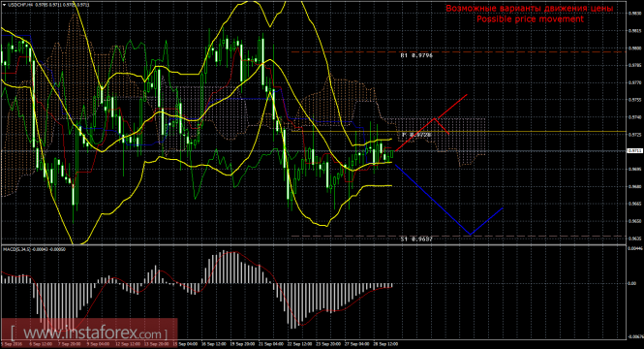Image resolution: width=644 pixels, height=349 pixels.
Task: Select the red upward projection line
Action: [x=431, y=122]
